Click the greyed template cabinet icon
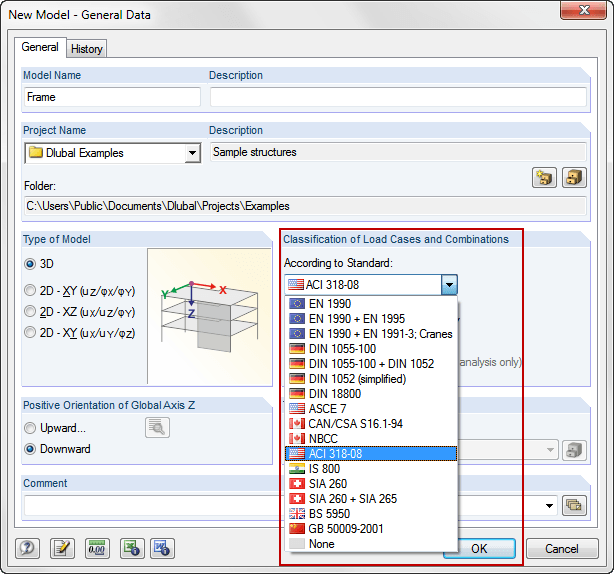This screenshot has height=574, width=614. tap(574, 450)
